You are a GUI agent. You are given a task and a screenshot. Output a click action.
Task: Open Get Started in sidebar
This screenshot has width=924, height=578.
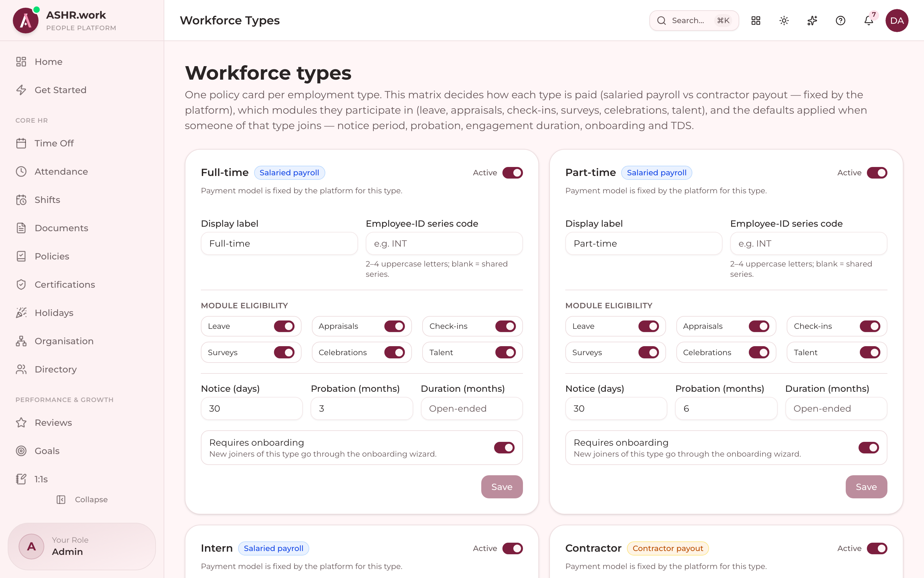tap(82, 90)
